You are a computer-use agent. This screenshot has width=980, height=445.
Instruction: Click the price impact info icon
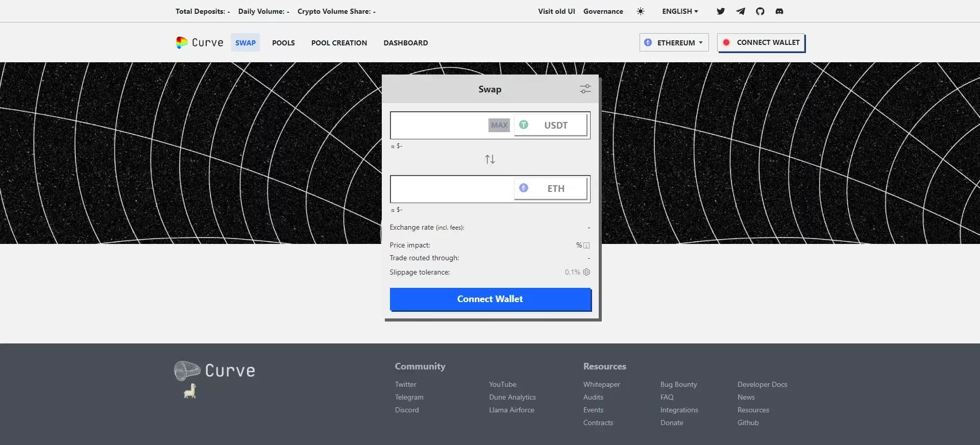[586, 245]
